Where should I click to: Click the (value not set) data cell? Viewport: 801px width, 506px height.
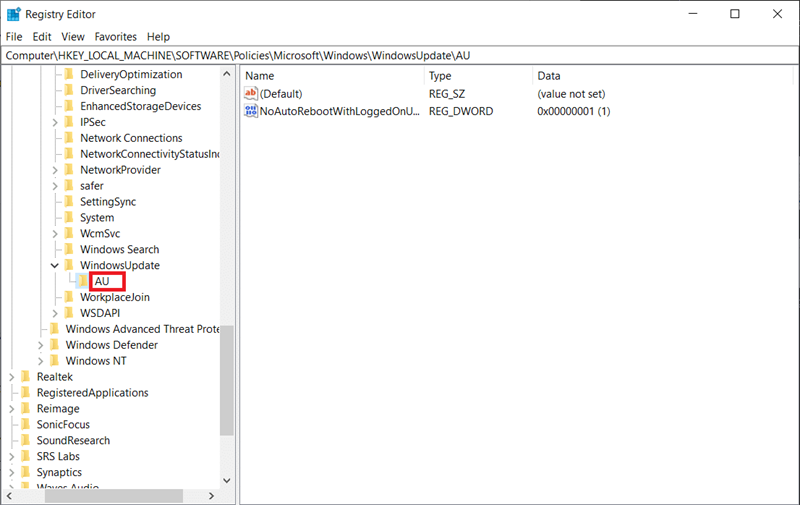571,93
